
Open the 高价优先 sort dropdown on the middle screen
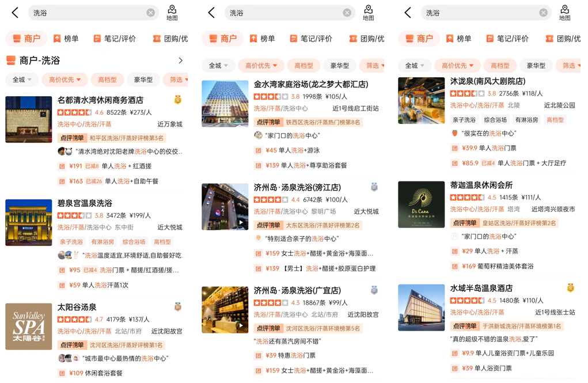click(x=261, y=66)
